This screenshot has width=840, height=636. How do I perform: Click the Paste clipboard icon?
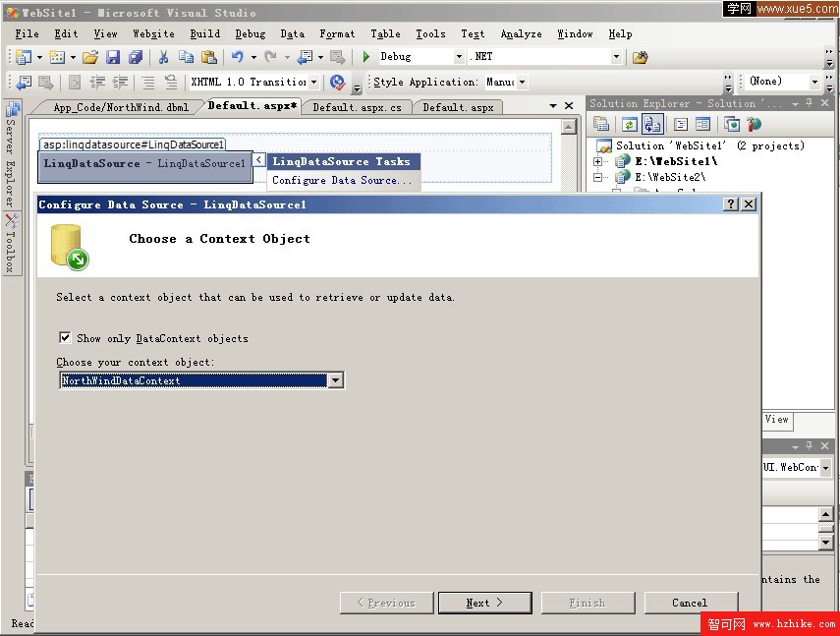209,57
